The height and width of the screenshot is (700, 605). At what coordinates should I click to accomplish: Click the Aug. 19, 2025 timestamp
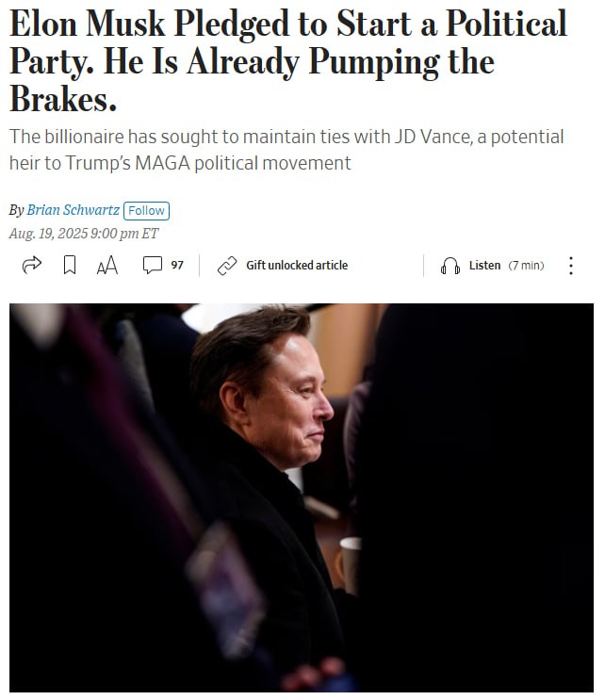pos(84,234)
